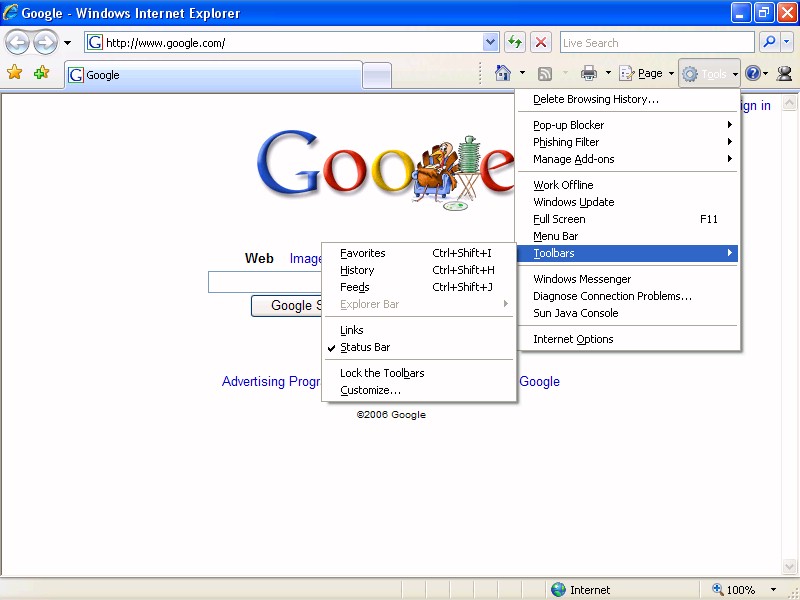Click the Google doodle logo with the turkey

pyautogui.click(x=386, y=169)
